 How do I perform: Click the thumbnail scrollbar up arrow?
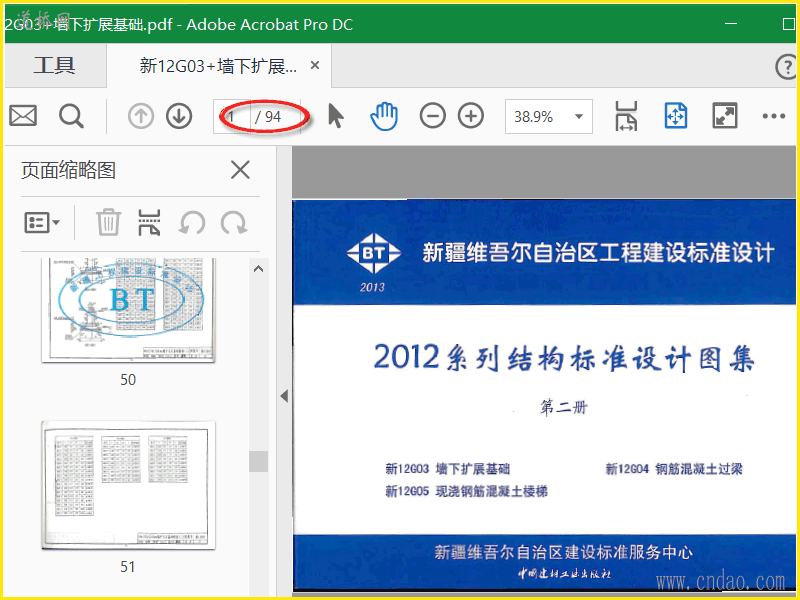pos(259,268)
